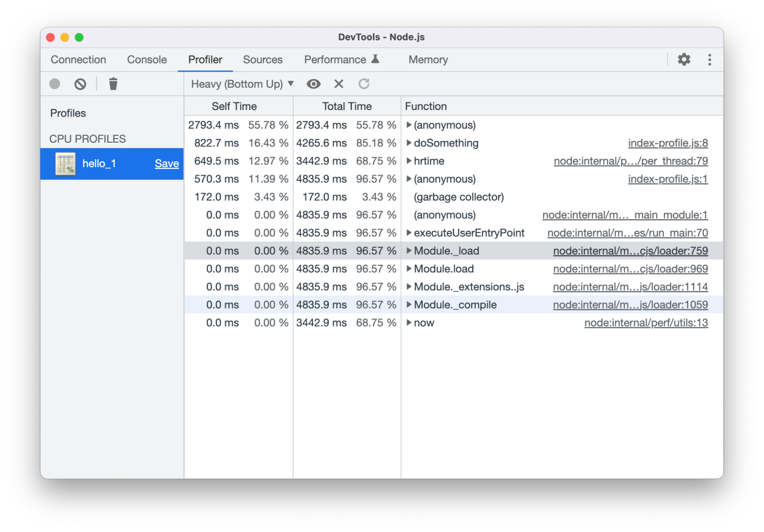This screenshot has height=532, width=764.
Task: Select hello_1 in the CPU profiles list
Action: [x=112, y=163]
